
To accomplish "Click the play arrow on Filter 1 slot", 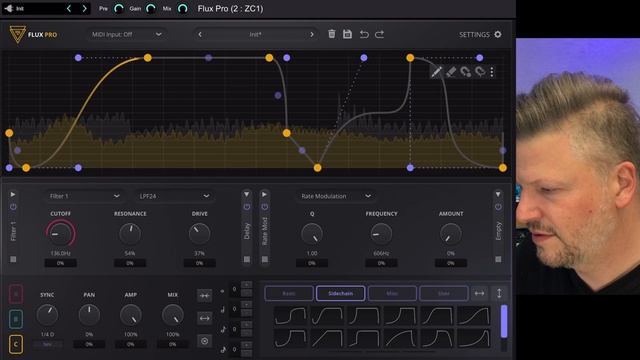I will pos(13,194).
